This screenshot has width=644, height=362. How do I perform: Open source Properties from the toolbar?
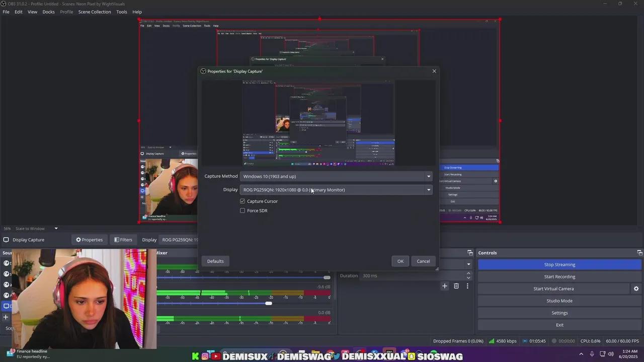tap(89, 240)
